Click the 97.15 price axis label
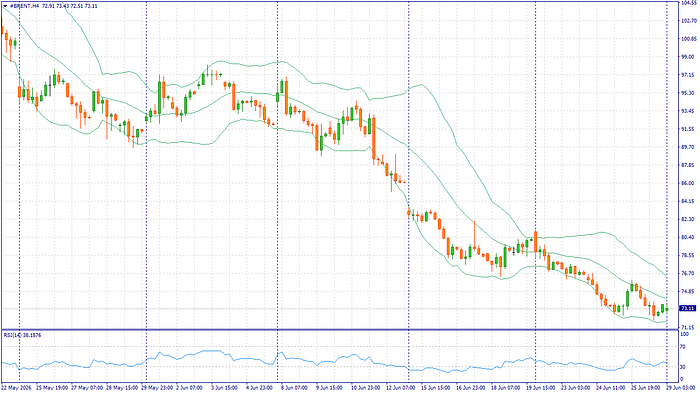Image resolution: width=700 pixels, height=394 pixels. [x=688, y=75]
